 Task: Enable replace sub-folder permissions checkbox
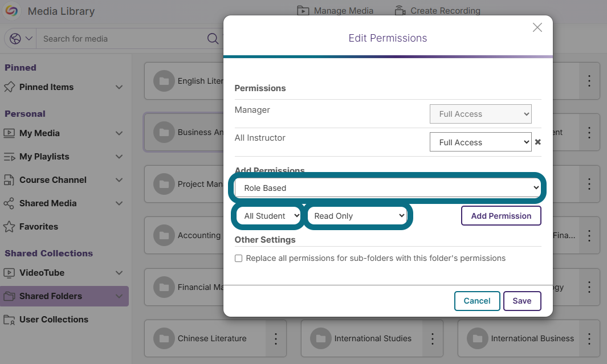(239, 259)
